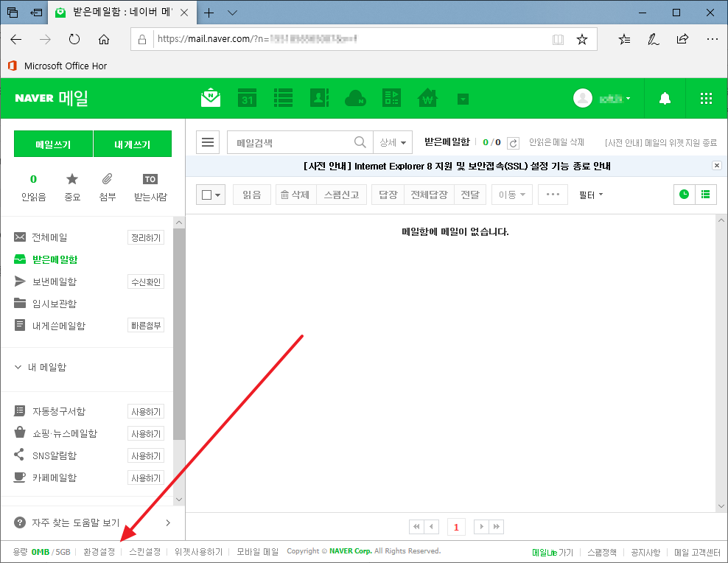This screenshot has height=563, width=728.
Task: Open the Calendar icon in green header
Action: pos(247,98)
